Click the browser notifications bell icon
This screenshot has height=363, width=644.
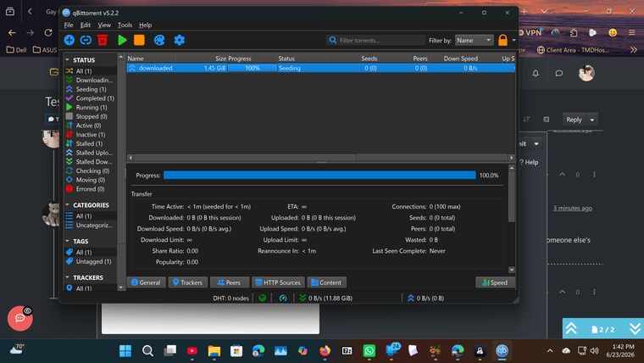[536, 73]
